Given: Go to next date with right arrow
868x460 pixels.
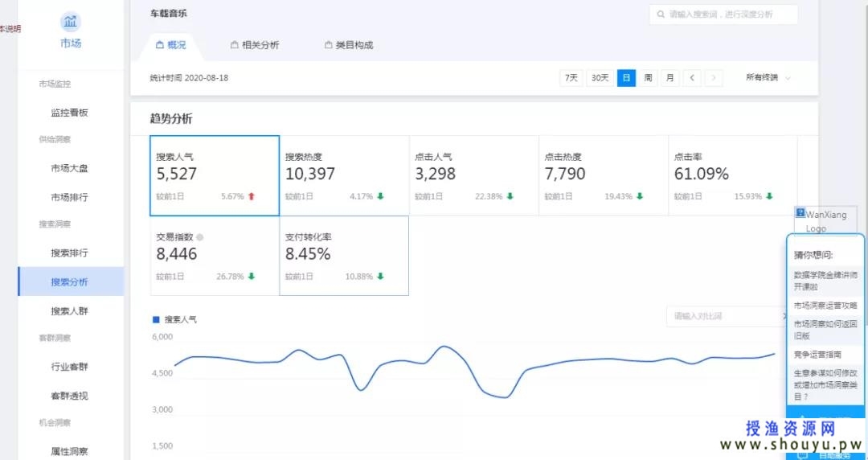Looking at the screenshot, I should tap(713, 78).
